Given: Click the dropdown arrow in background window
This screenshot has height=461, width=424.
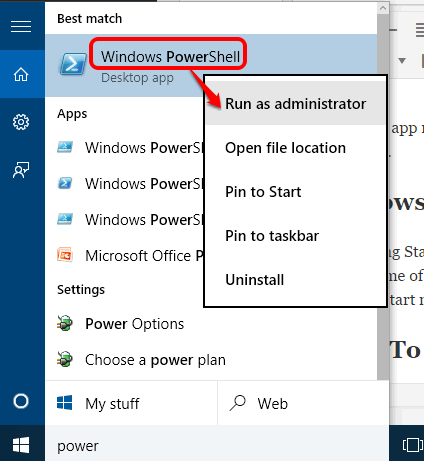Looking at the screenshot, I should tap(402, 61).
